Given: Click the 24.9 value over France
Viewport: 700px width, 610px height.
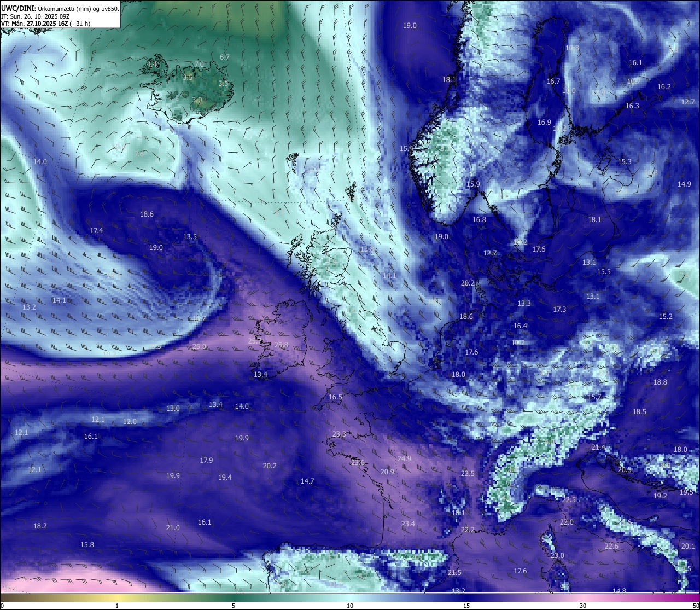Looking at the screenshot, I should click(x=404, y=458).
